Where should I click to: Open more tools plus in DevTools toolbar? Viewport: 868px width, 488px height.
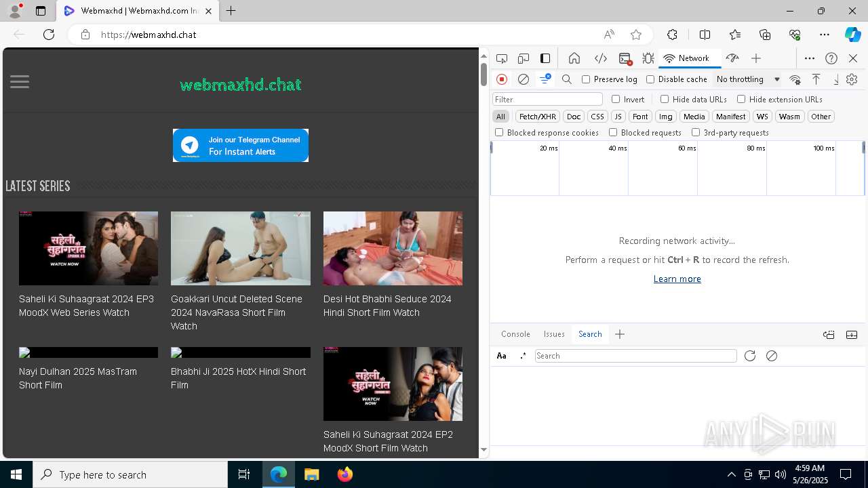[756, 58]
